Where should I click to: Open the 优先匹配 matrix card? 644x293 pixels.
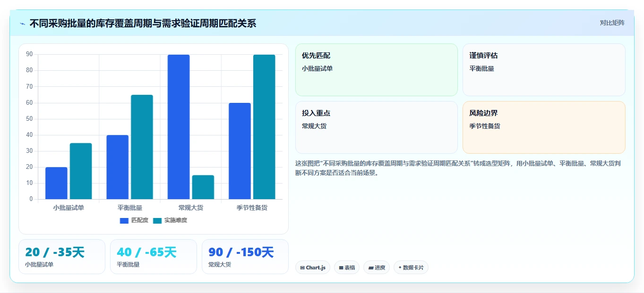(377, 70)
